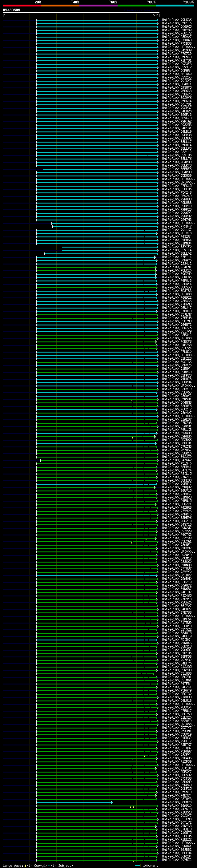Click hit label UniRef100_B6T440
The width and height of the screenshot is (197, 868).
176,74
